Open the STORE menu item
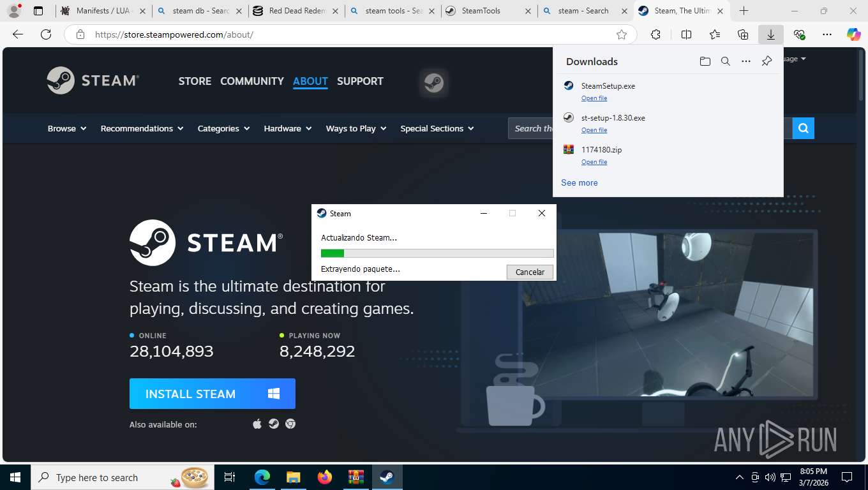The image size is (868, 490). pos(195,81)
